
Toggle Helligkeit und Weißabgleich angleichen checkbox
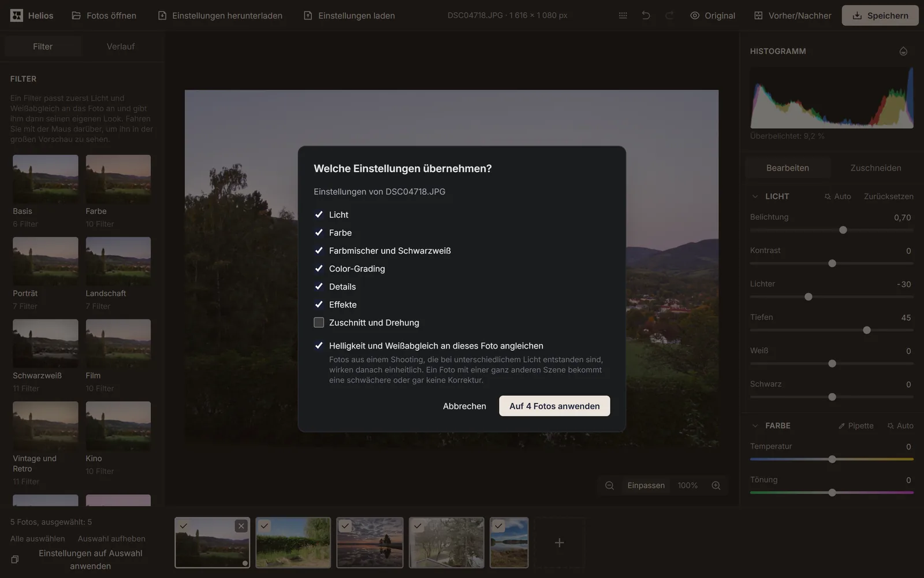[319, 346]
